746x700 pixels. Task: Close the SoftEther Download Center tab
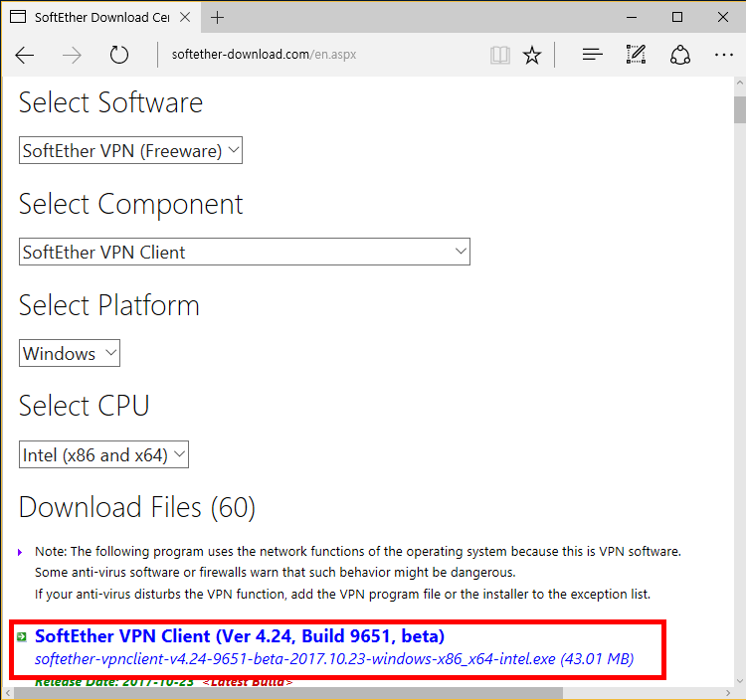[185, 17]
